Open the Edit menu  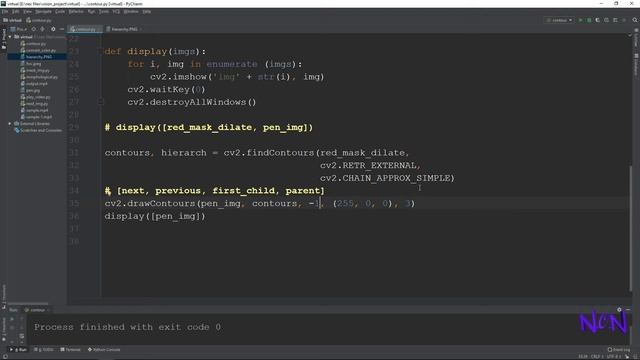16,12
